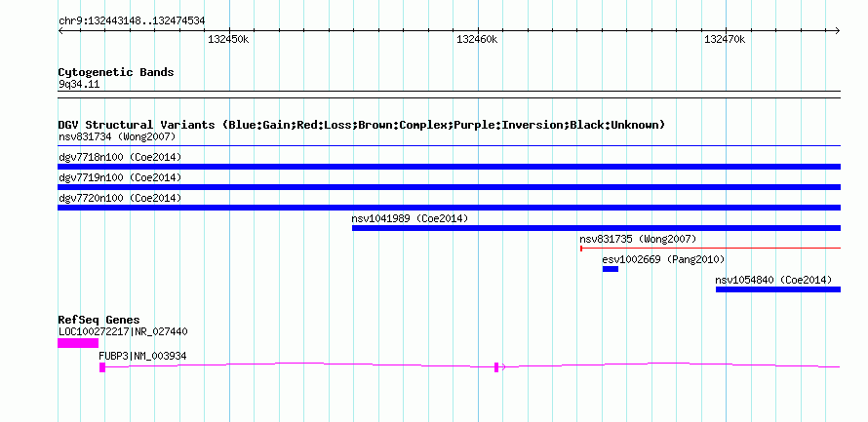The width and height of the screenshot is (868, 422).
Task: Select the red nsv831735 loss line
Action: click(x=710, y=249)
